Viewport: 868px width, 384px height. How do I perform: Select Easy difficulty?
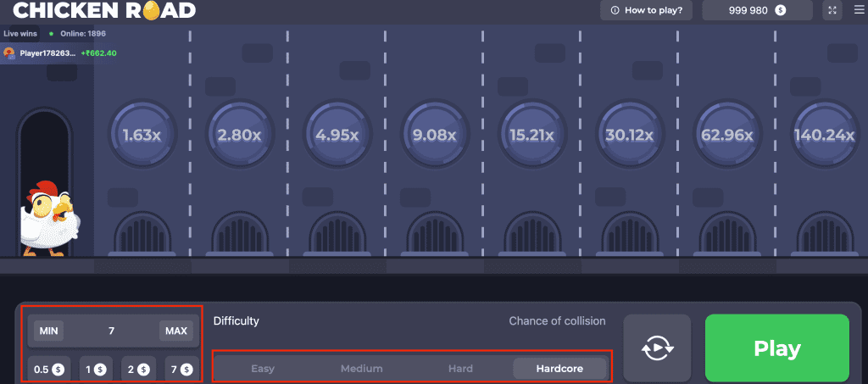tap(263, 369)
